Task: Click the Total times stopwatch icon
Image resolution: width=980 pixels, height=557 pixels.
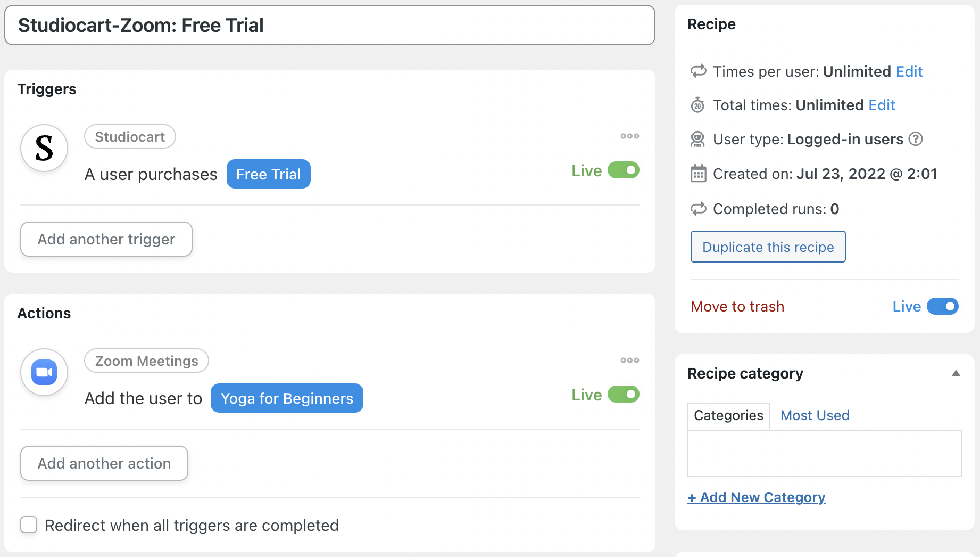Action: 698,105
